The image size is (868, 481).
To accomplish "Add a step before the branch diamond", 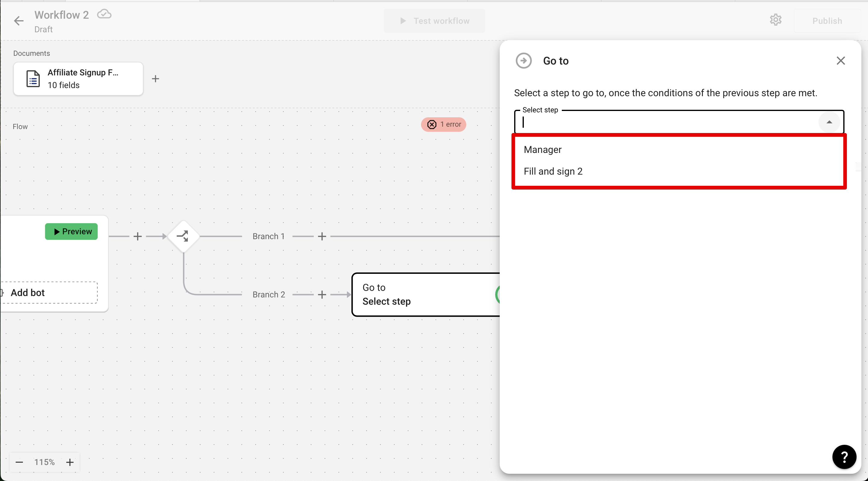I will point(137,236).
